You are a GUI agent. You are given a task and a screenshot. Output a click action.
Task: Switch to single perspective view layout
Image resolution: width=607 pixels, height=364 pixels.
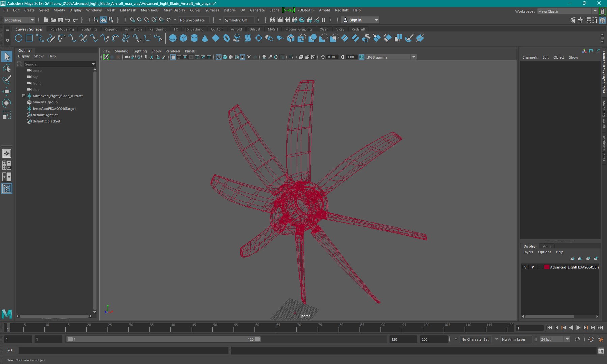pyautogui.click(x=7, y=153)
